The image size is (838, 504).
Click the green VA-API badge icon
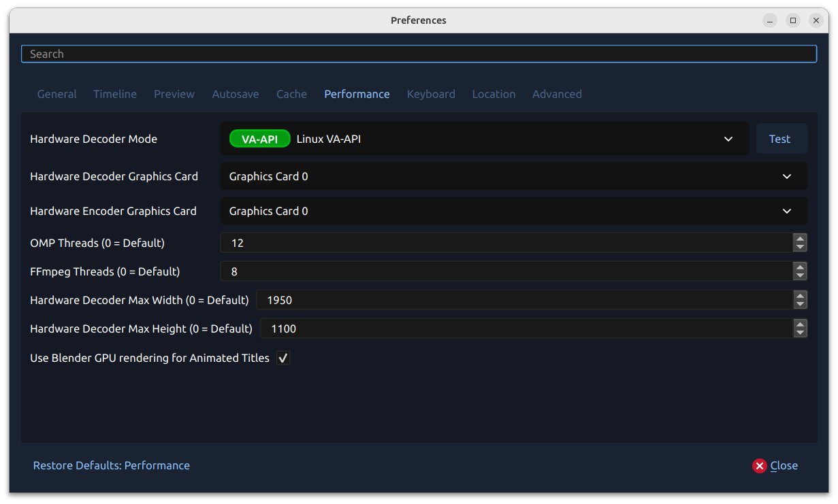coord(259,138)
